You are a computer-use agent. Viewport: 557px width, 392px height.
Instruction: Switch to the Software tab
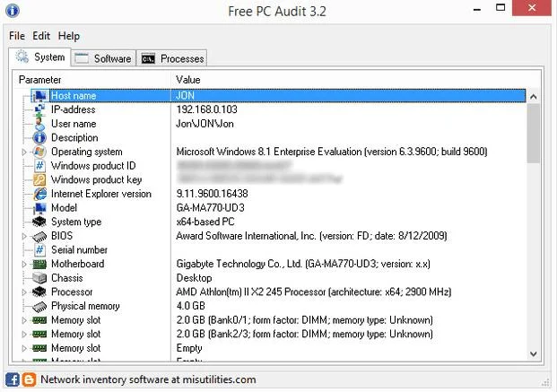[103, 58]
